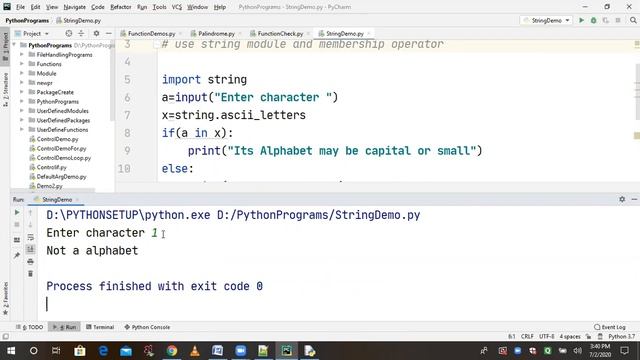Open the File menu
Screen dimensions: 640x360
(x=20, y=7)
